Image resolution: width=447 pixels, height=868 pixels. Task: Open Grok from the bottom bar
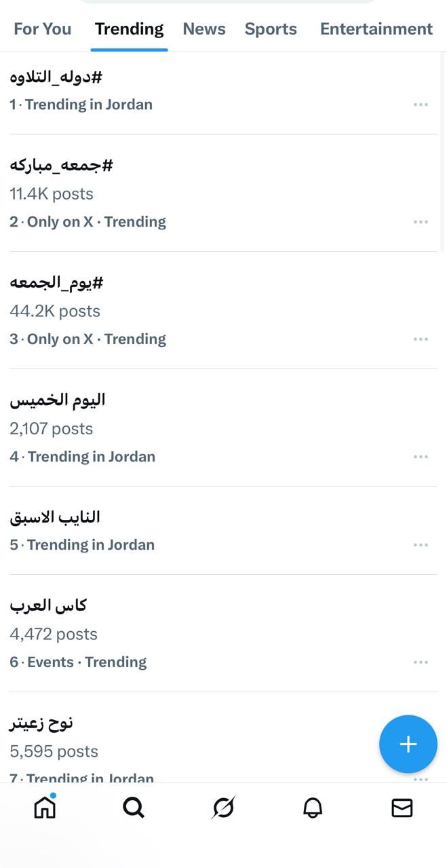pos(223,808)
